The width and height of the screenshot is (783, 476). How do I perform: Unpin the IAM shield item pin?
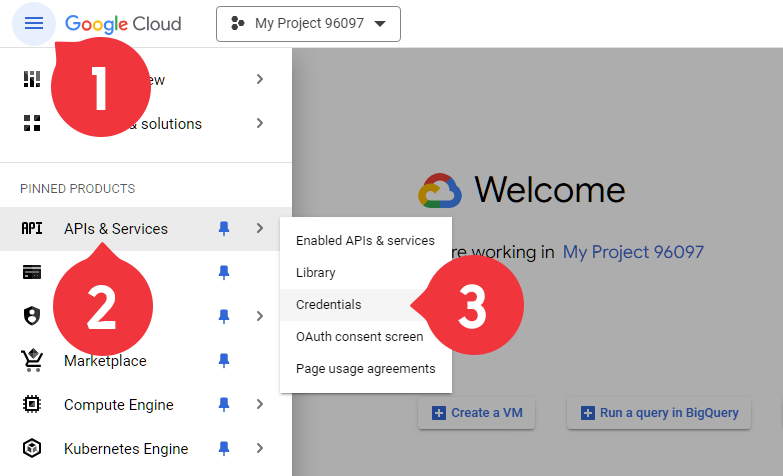(224, 316)
